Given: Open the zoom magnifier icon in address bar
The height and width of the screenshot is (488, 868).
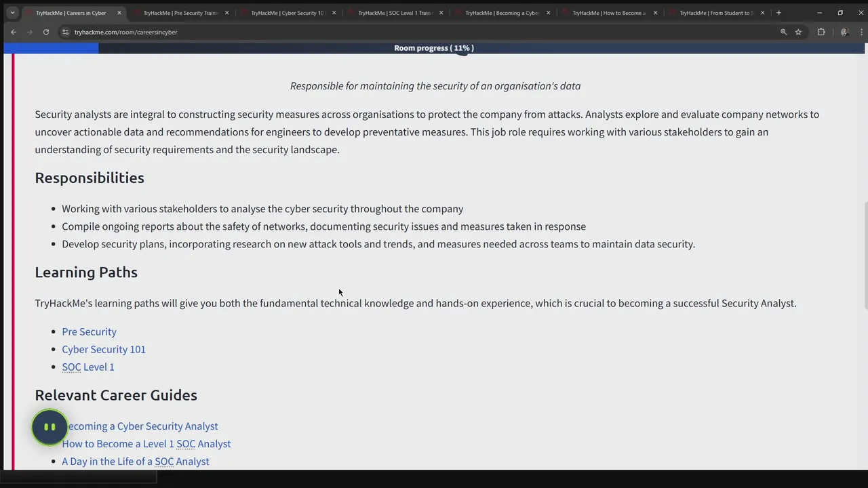Looking at the screenshot, I should pyautogui.click(x=783, y=32).
